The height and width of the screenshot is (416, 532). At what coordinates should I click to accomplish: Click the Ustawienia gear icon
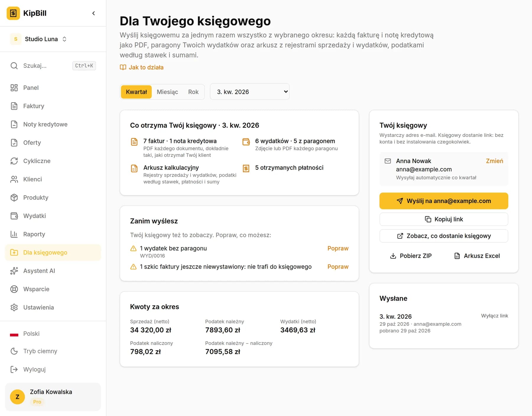[14, 308]
